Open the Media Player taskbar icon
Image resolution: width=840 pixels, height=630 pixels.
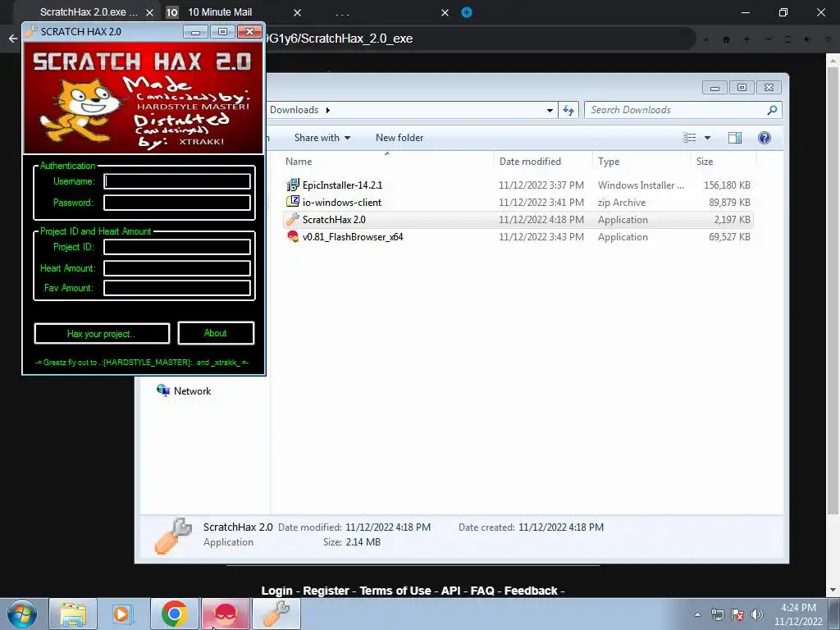(x=122, y=614)
